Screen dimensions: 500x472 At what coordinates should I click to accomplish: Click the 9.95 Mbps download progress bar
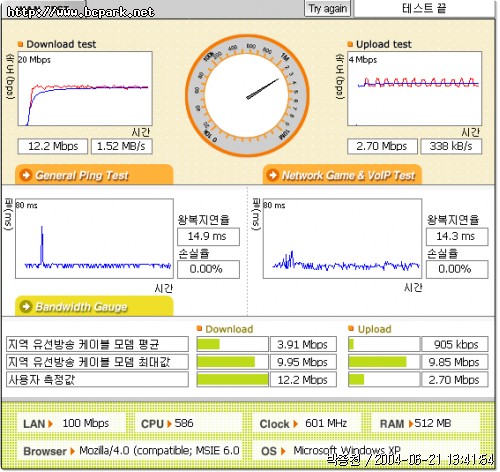(x=232, y=362)
